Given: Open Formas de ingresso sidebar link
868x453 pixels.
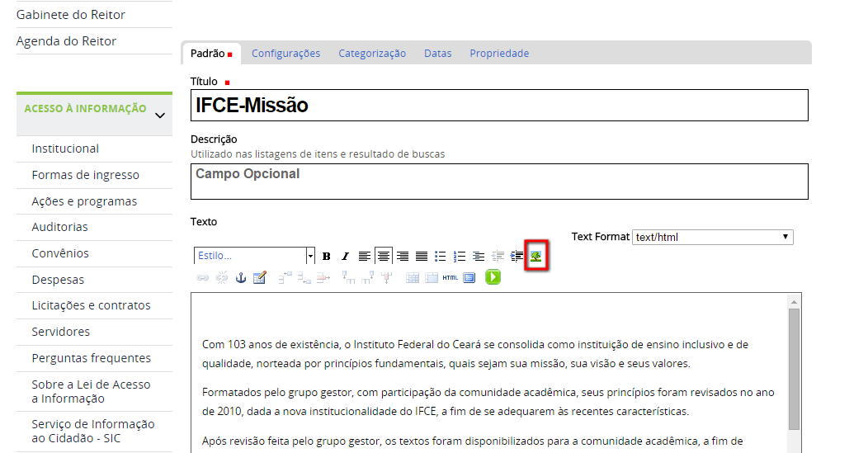Looking at the screenshot, I should pyautogui.click(x=85, y=175).
